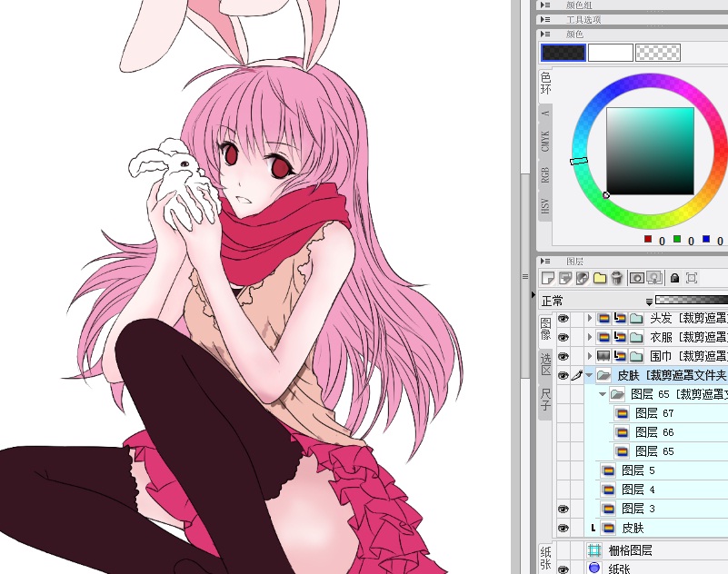Click the layer opacity gradient slider

(692, 302)
